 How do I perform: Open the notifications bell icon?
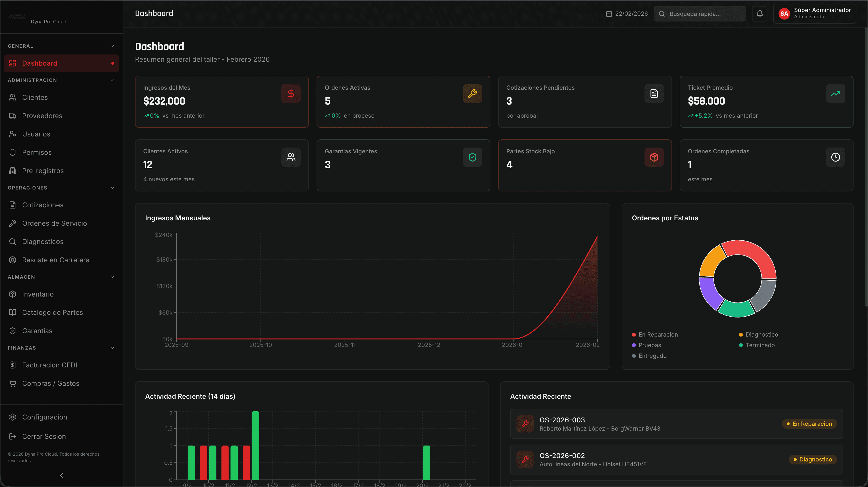[x=759, y=14]
